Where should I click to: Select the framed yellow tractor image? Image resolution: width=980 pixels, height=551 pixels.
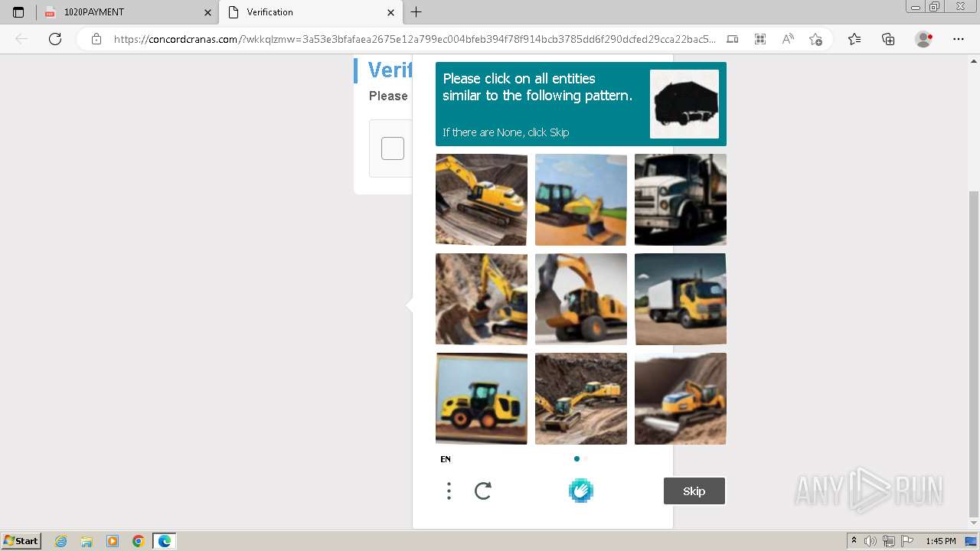tap(482, 399)
